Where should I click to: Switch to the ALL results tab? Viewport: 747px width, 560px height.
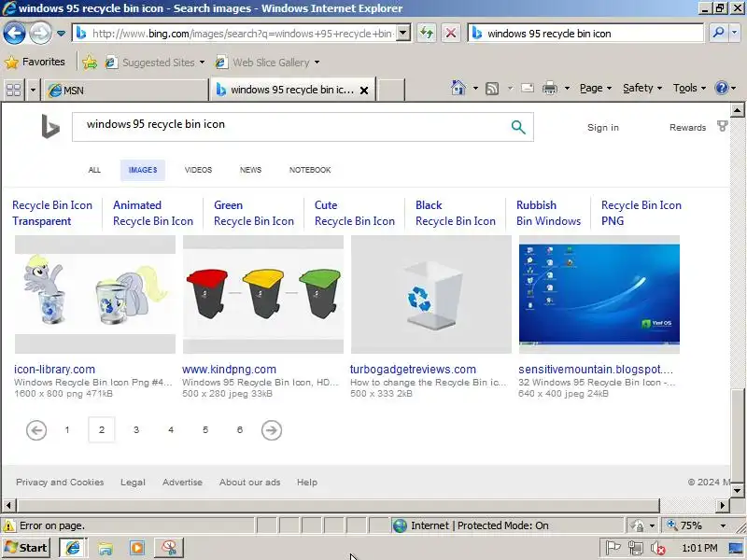coord(94,170)
